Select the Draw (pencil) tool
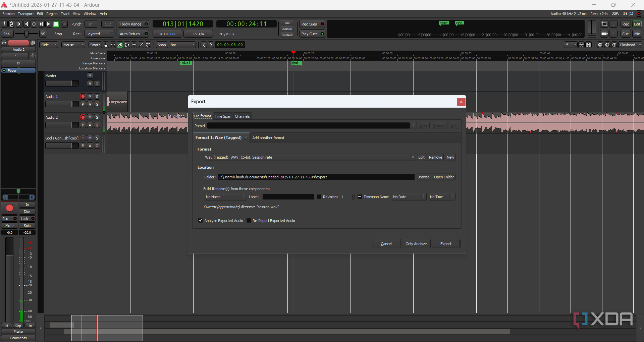Image resolution: width=644 pixels, height=342 pixels. pyautogui.click(x=141, y=45)
